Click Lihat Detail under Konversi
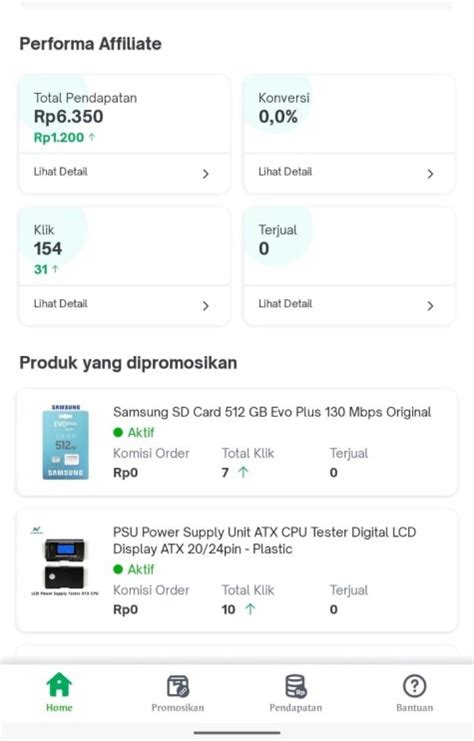The height and width of the screenshot is (741, 474). click(x=285, y=172)
